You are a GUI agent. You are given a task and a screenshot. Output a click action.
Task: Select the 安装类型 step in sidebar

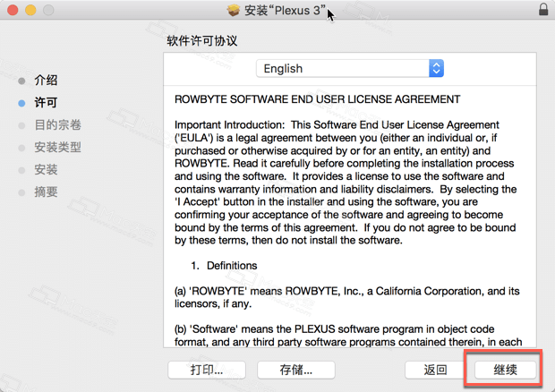click(x=57, y=147)
